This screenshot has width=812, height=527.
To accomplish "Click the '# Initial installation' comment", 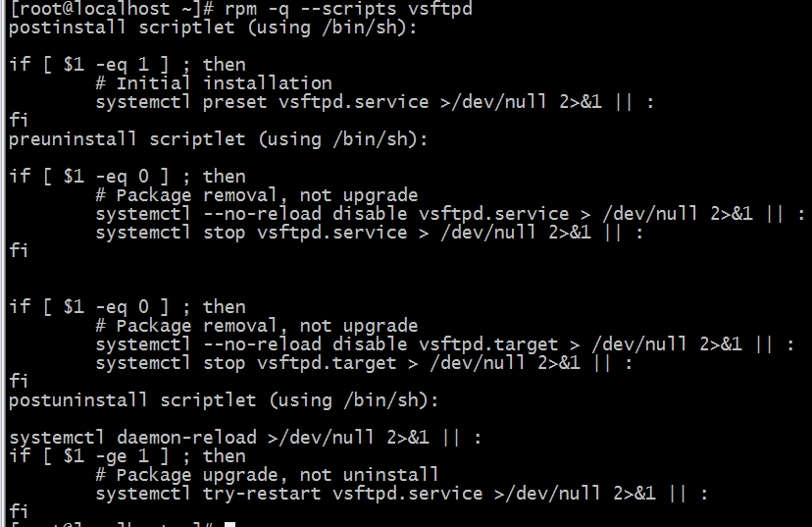I will click(214, 83).
